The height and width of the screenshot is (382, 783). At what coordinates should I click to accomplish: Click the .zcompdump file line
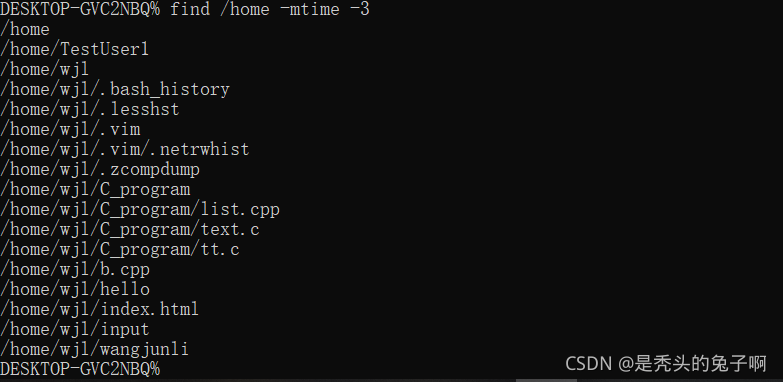(x=100, y=169)
